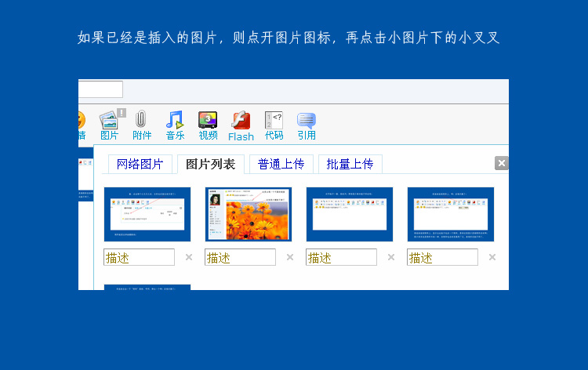Focus the third 描述 description field
This screenshot has width=588, height=370.
(x=341, y=257)
